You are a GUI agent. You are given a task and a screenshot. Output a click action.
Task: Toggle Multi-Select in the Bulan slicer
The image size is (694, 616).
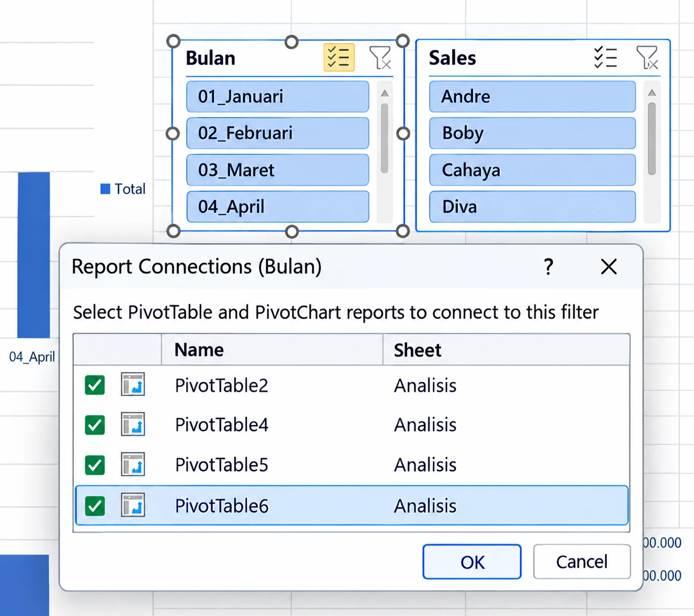(x=339, y=57)
